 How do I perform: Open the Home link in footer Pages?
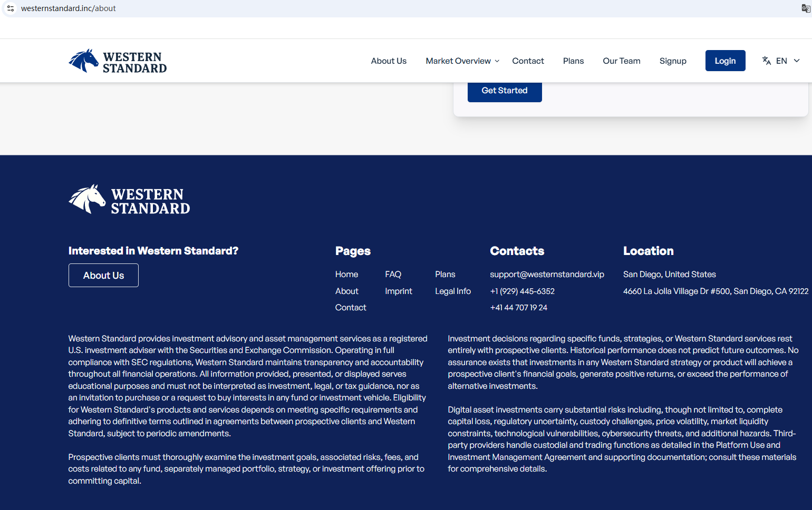(x=346, y=274)
